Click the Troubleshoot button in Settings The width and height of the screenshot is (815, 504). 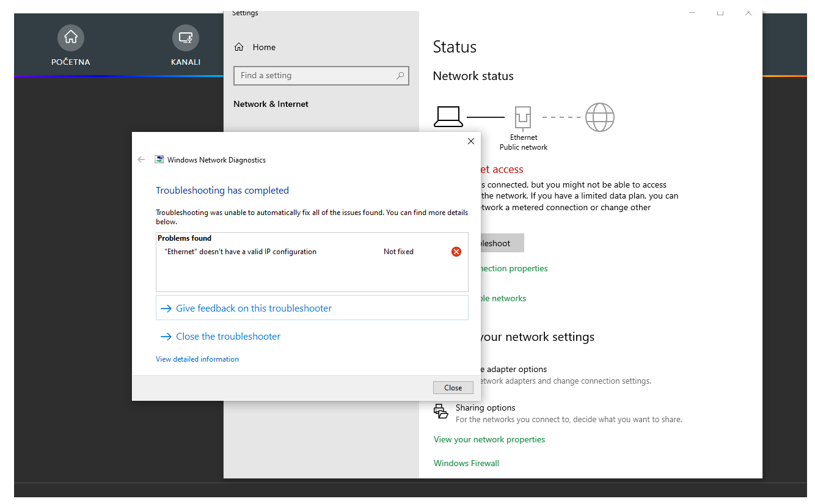click(502, 243)
